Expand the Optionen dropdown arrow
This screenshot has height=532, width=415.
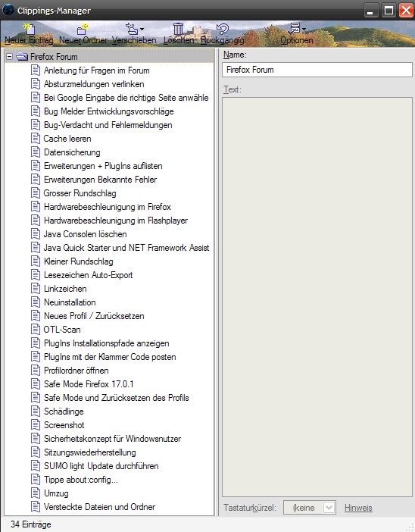click(304, 30)
